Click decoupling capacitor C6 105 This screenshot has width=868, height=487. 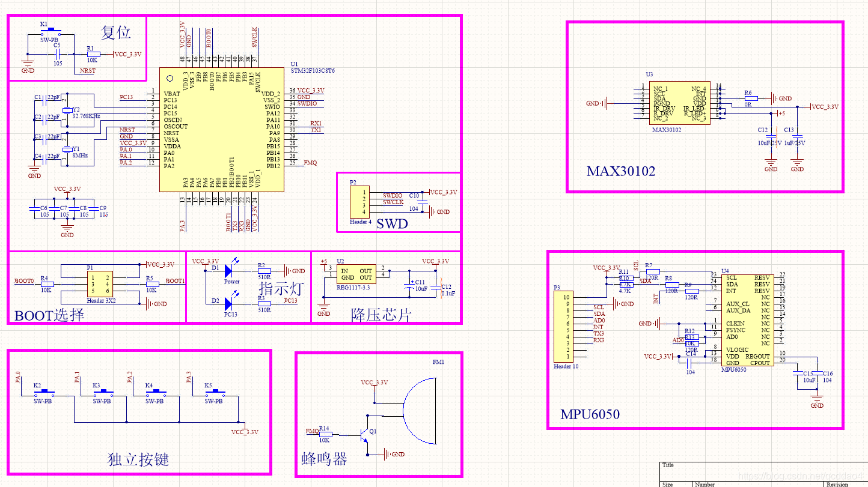[34, 208]
